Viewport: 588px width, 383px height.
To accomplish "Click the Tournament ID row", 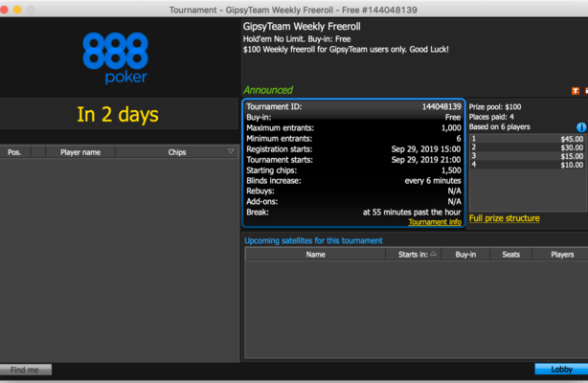I will [353, 106].
